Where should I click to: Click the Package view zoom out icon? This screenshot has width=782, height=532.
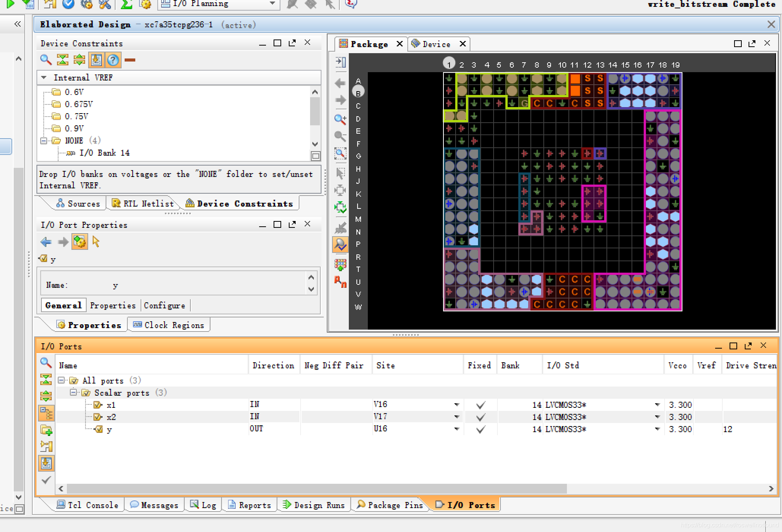point(340,136)
